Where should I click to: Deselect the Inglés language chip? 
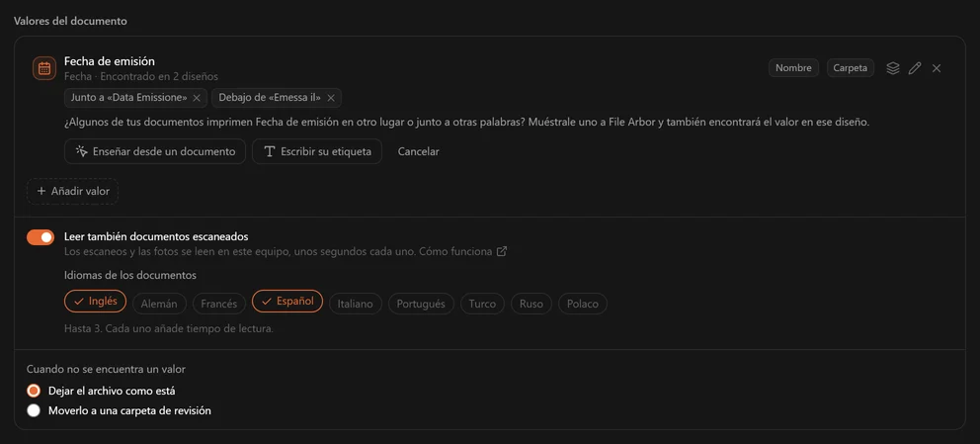(x=95, y=302)
